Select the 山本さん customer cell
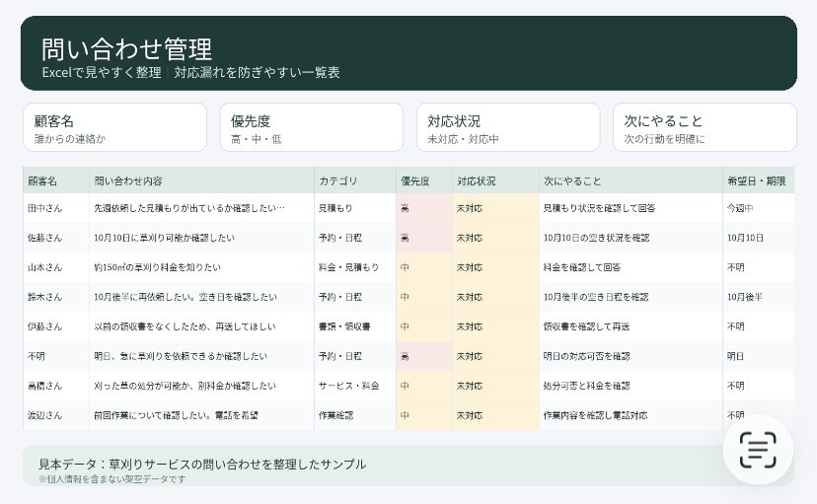This screenshot has width=817, height=504. pos(56,267)
